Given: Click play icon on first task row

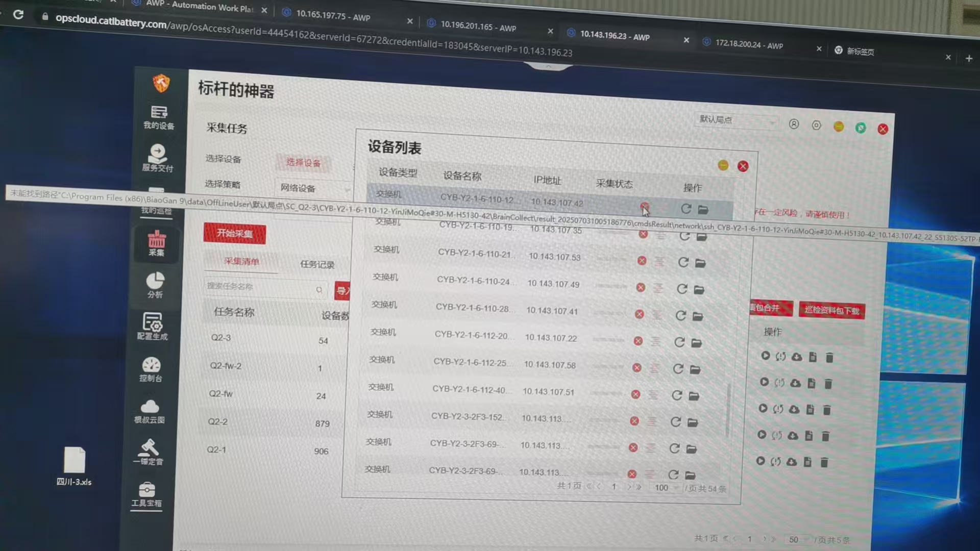Looking at the screenshot, I should click(765, 356).
